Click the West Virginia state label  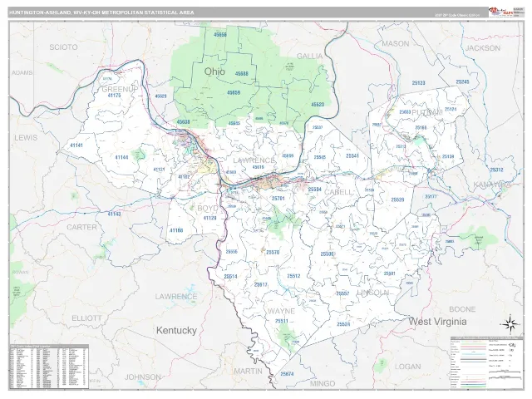point(437,322)
